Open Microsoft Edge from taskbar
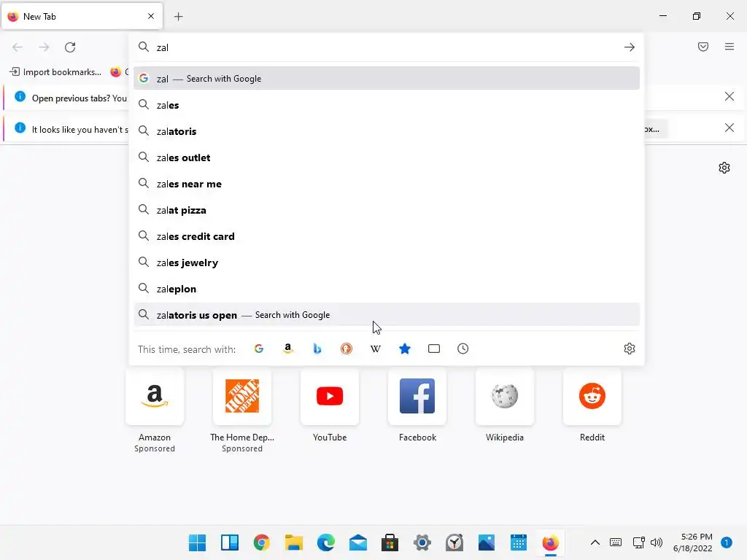The width and height of the screenshot is (747, 560). [x=326, y=542]
